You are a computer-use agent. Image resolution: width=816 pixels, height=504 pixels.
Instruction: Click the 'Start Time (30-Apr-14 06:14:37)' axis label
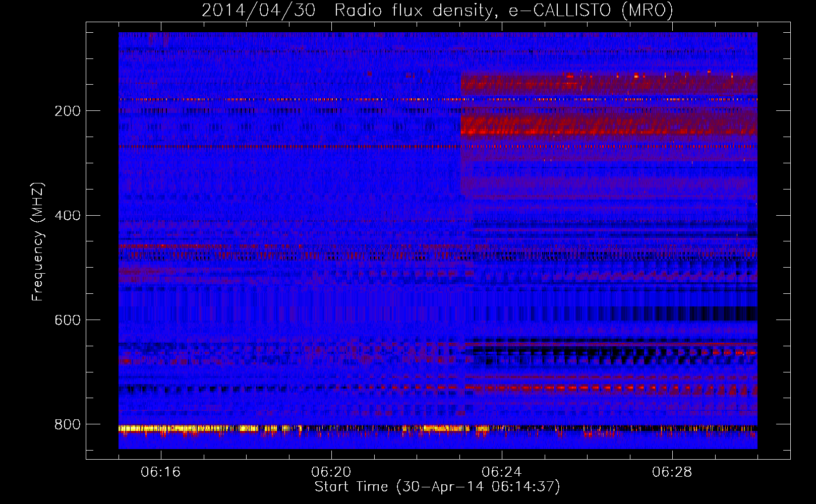click(437, 487)
